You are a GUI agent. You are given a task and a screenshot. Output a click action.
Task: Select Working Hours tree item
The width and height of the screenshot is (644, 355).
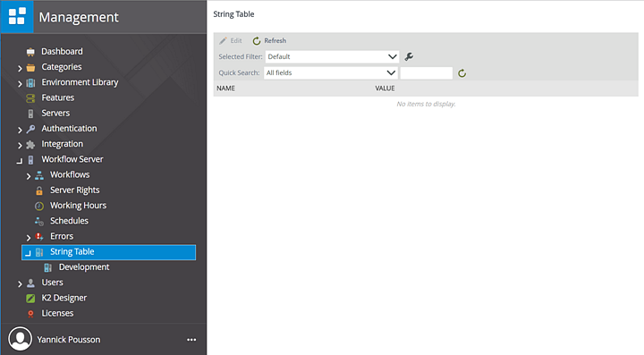78,205
